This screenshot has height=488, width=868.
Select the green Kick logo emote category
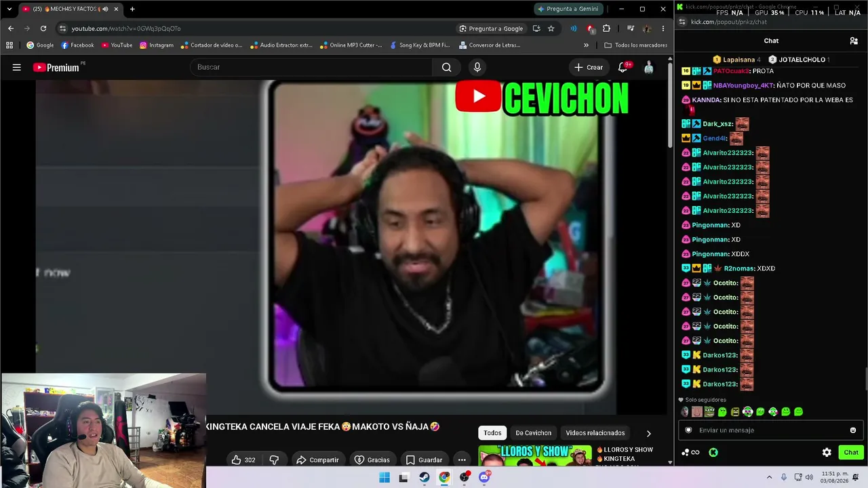(713, 452)
